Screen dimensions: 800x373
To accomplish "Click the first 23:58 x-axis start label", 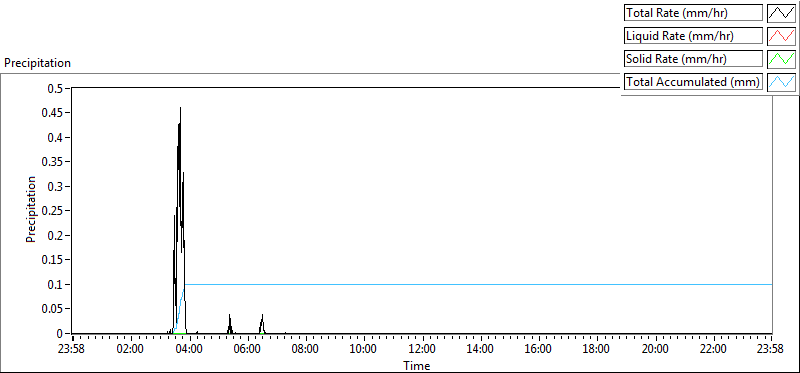I will [73, 350].
